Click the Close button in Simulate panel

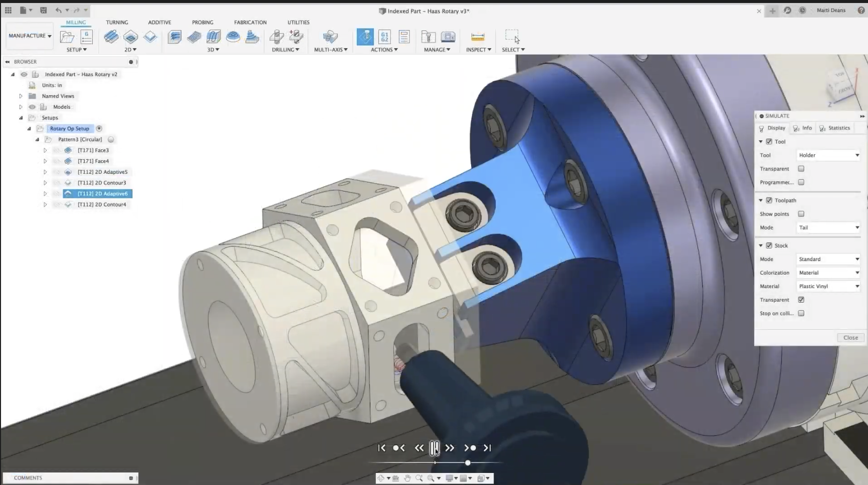pyautogui.click(x=850, y=338)
